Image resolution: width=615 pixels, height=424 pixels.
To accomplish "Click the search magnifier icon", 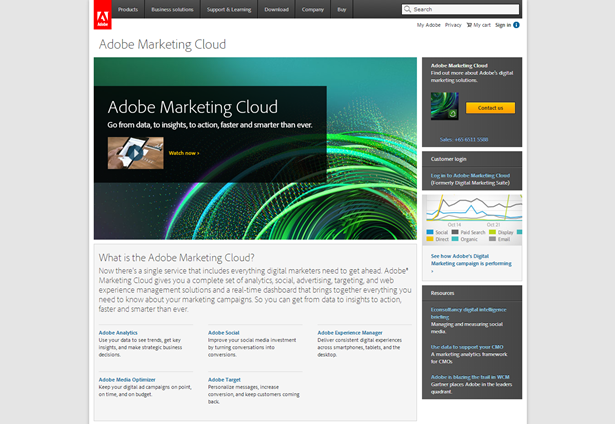I will [408, 9].
